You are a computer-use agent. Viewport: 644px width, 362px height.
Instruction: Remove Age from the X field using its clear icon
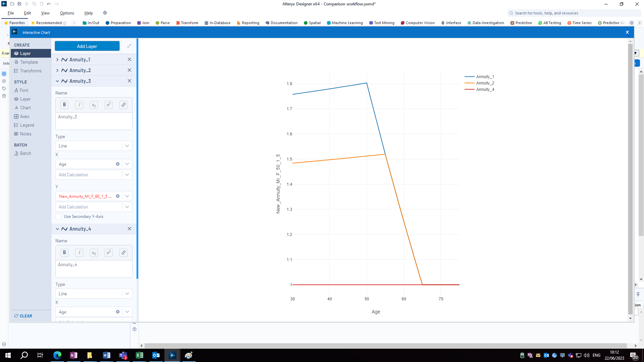point(118,164)
